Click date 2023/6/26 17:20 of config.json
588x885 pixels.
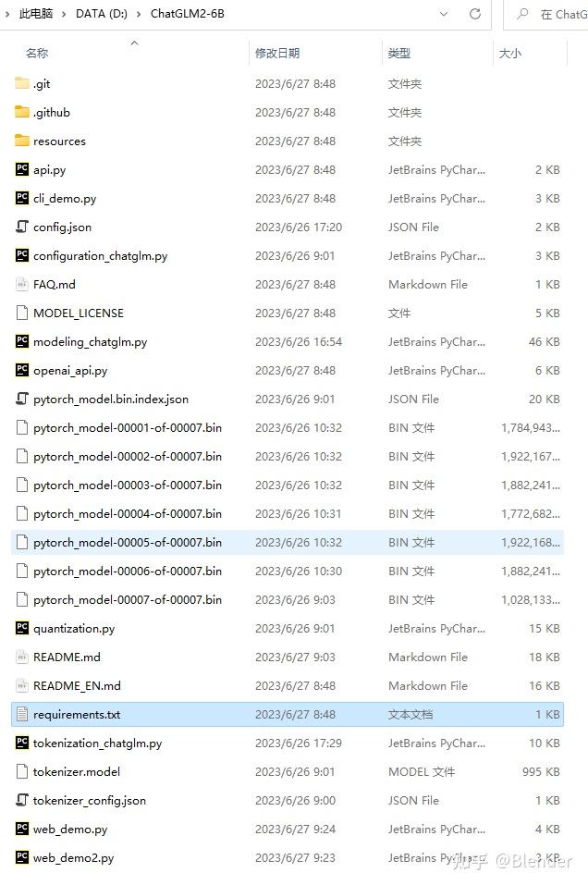click(x=299, y=227)
